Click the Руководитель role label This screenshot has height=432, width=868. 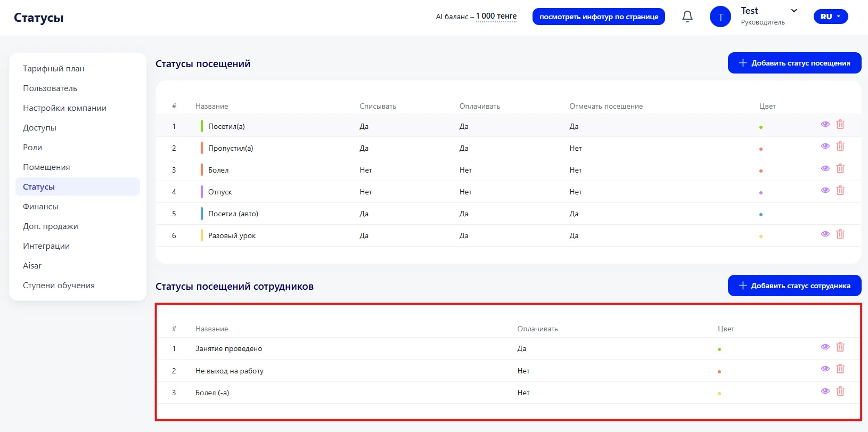763,22
